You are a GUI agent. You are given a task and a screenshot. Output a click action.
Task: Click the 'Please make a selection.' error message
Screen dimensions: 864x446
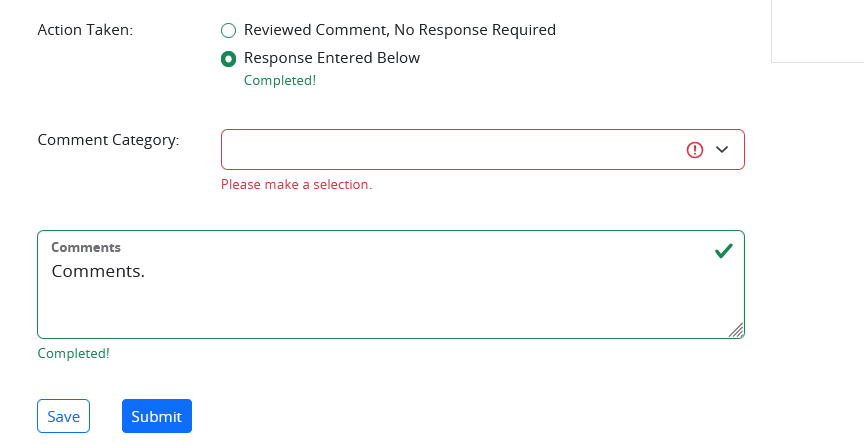296,185
